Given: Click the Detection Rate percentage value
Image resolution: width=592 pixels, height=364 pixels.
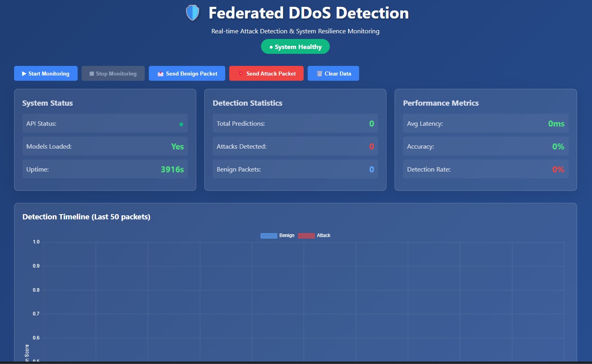Looking at the screenshot, I should point(558,170).
